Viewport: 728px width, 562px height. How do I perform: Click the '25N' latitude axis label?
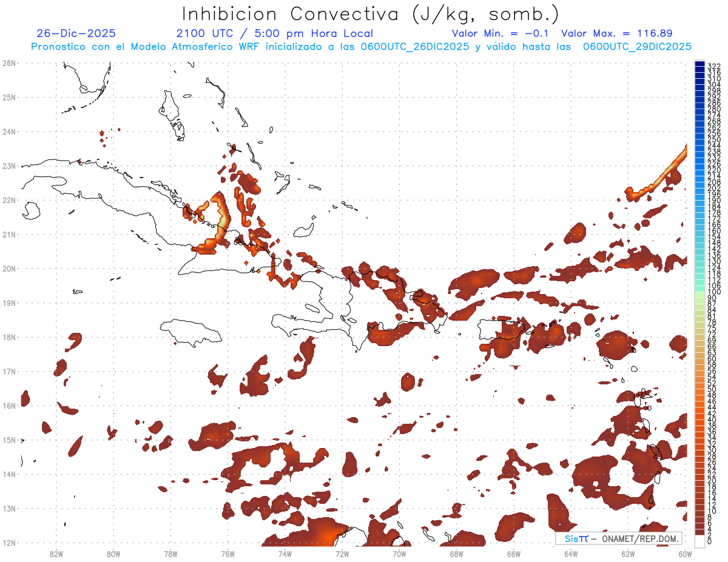(9, 97)
